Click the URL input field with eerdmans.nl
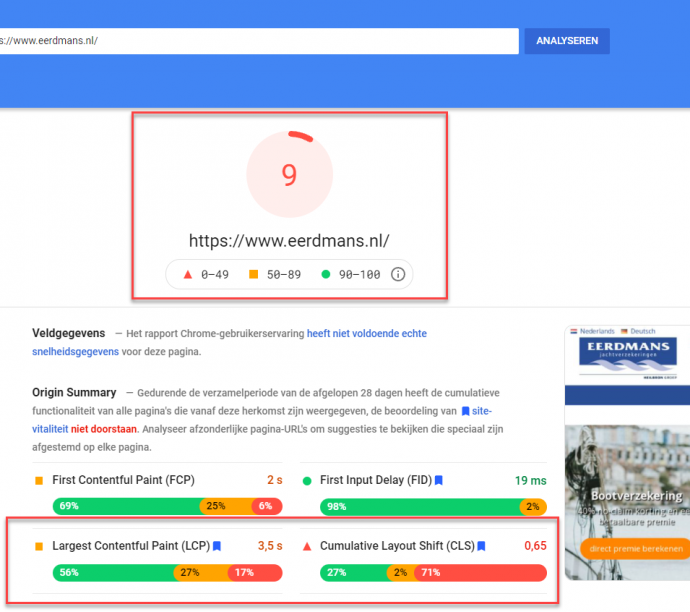The width and height of the screenshot is (690, 612). pyautogui.click(x=259, y=41)
